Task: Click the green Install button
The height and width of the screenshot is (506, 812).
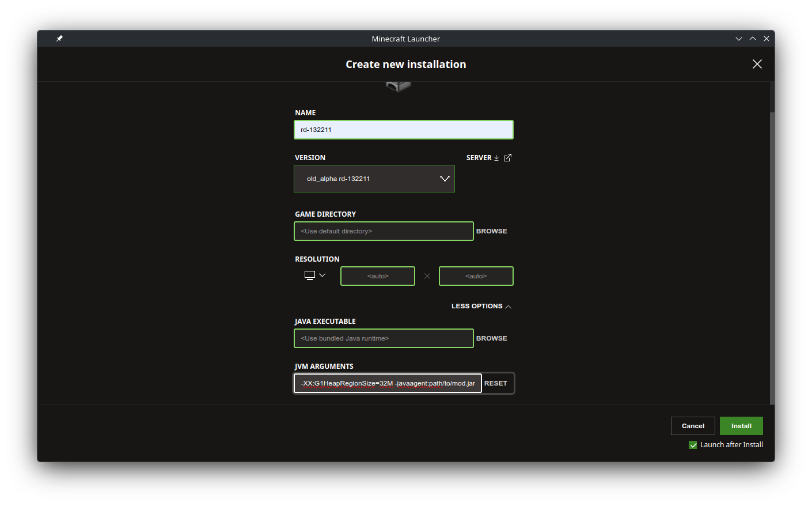Action: [741, 426]
